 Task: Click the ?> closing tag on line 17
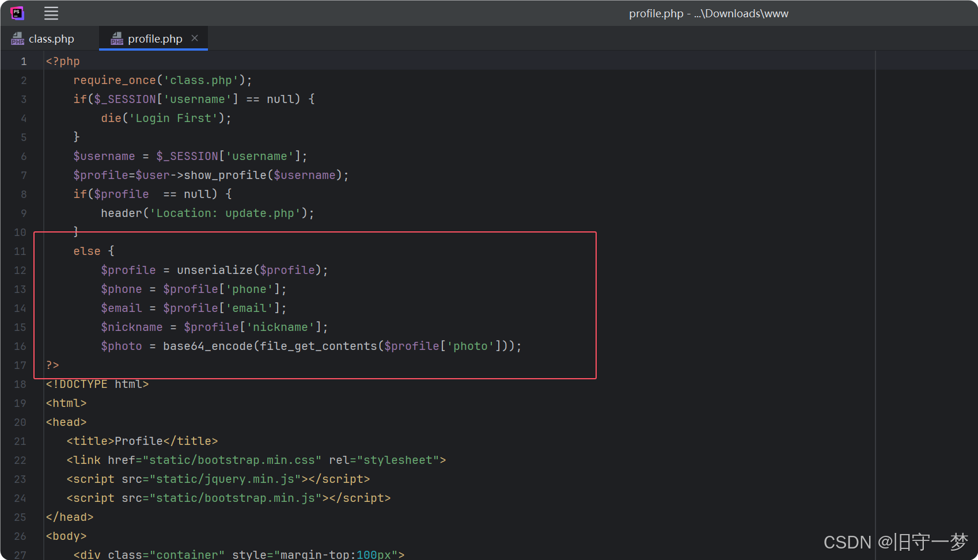pyautogui.click(x=52, y=365)
